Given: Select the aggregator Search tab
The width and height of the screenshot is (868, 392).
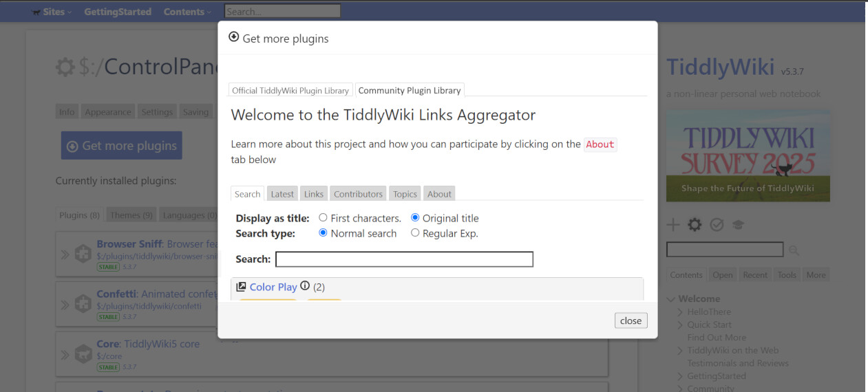Looking at the screenshot, I should pyautogui.click(x=248, y=194).
